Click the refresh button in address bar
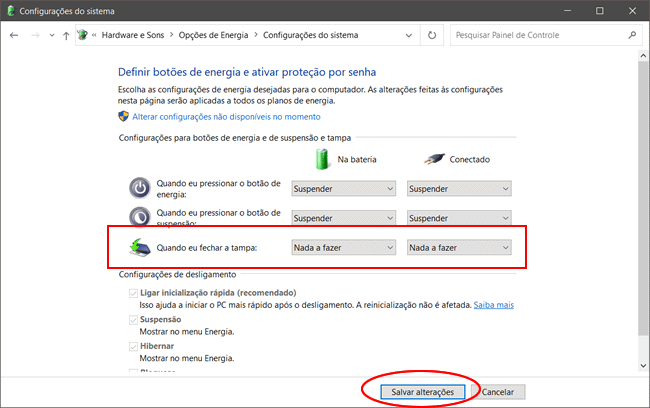This screenshot has width=650, height=408. coord(432,35)
